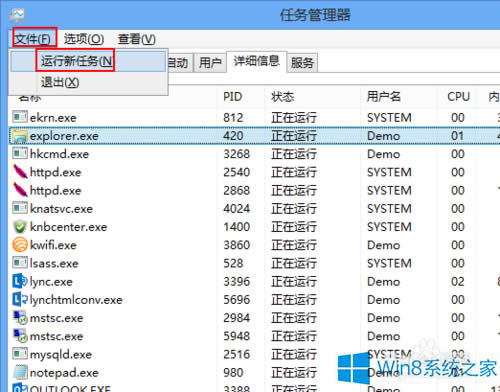Click the Lync icon of lync.exe

pyautogui.click(x=20, y=281)
